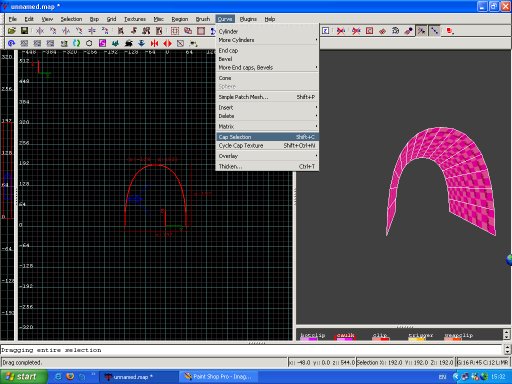Open the Textures menu
Viewport: 512px width, 384px height.
pos(135,19)
